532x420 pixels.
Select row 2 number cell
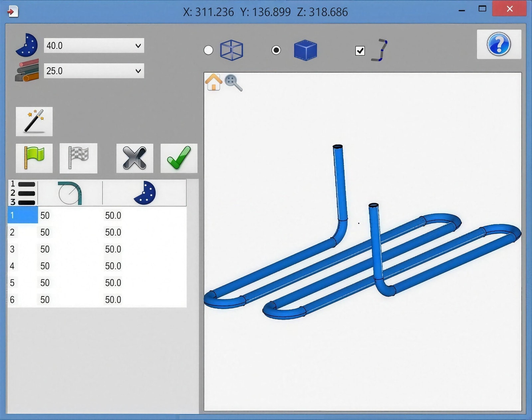(23, 232)
